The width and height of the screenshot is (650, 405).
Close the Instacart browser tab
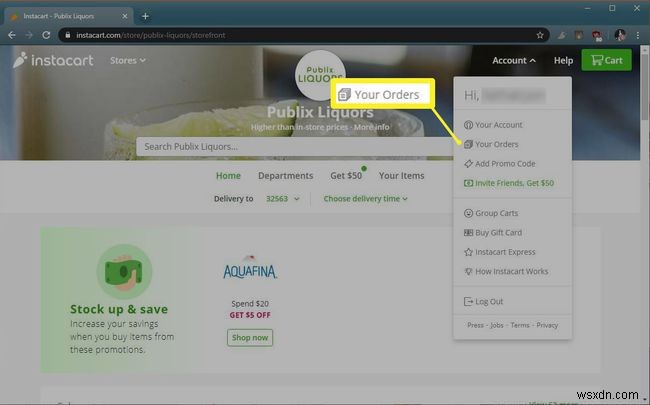click(125, 16)
